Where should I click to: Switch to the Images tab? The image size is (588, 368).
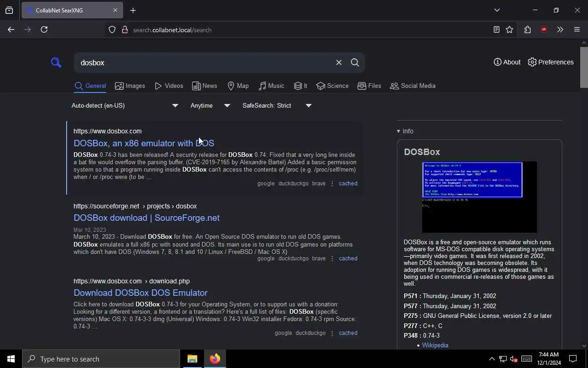pyautogui.click(x=130, y=86)
